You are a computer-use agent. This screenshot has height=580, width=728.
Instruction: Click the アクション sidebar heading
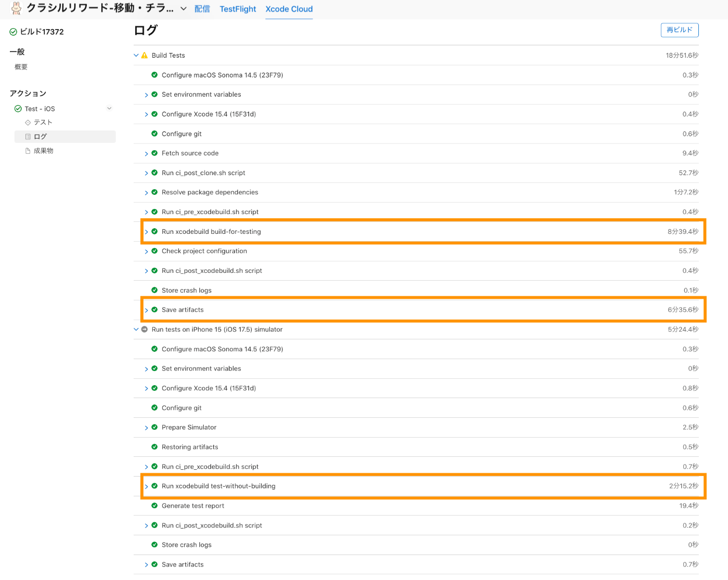(x=28, y=94)
